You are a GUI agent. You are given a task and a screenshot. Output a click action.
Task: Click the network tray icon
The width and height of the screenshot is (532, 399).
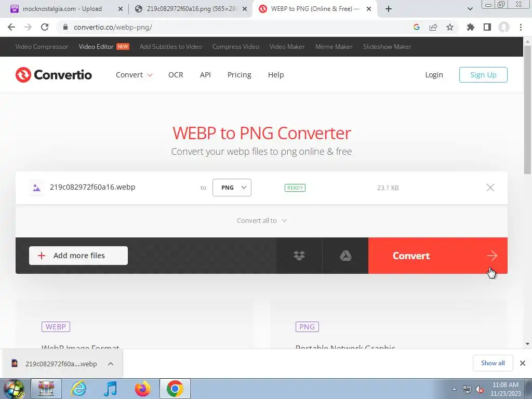tap(467, 390)
